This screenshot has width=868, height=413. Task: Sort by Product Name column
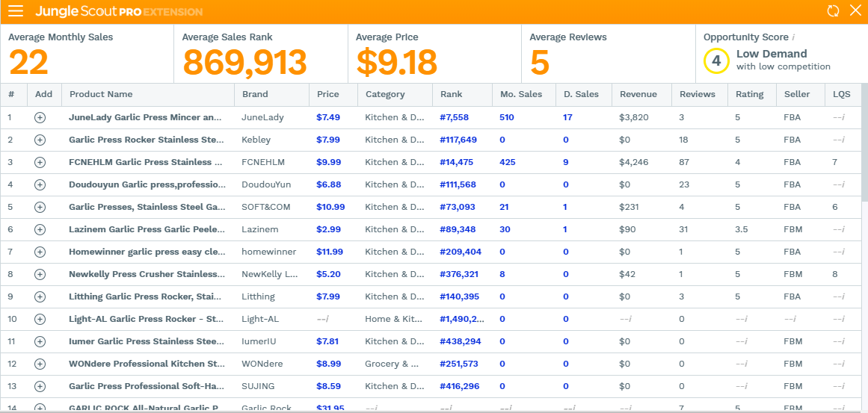[x=101, y=95]
